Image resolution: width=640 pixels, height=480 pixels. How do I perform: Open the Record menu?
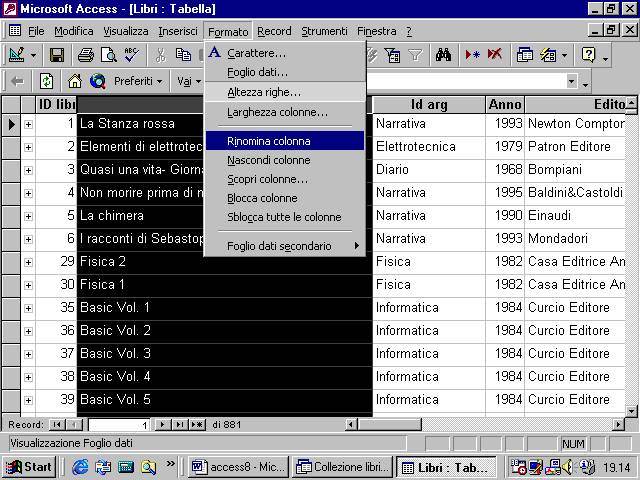click(x=274, y=31)
